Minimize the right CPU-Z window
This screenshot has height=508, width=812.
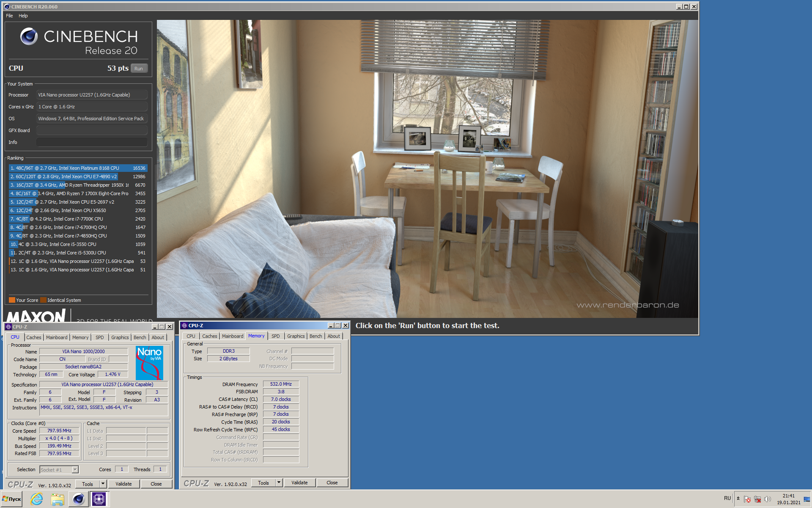point(331,326)
